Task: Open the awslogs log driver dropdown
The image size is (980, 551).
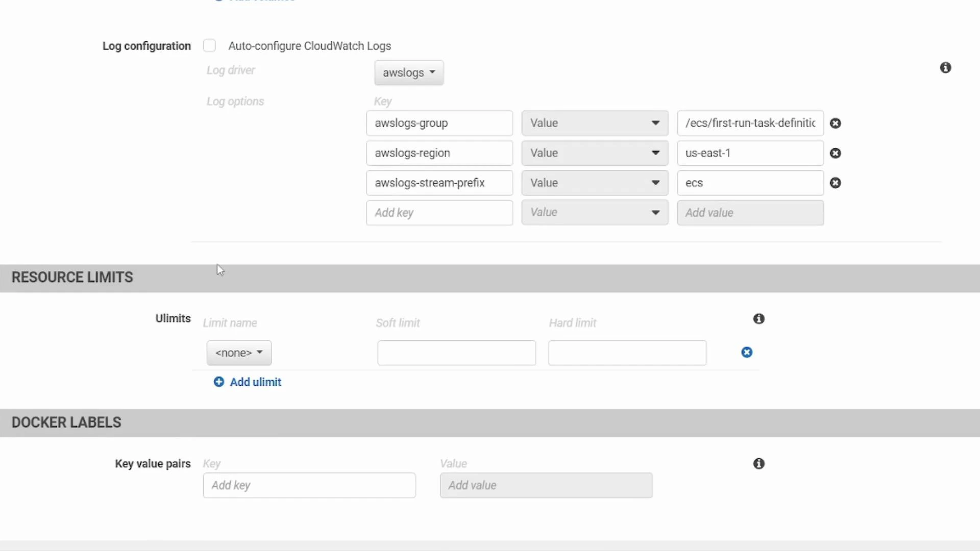Action: point(409,72)
